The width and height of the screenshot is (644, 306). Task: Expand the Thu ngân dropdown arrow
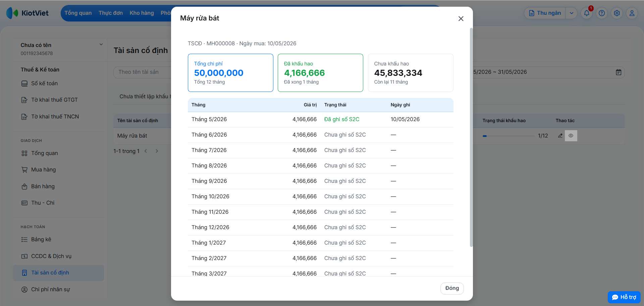pos(572,13)
